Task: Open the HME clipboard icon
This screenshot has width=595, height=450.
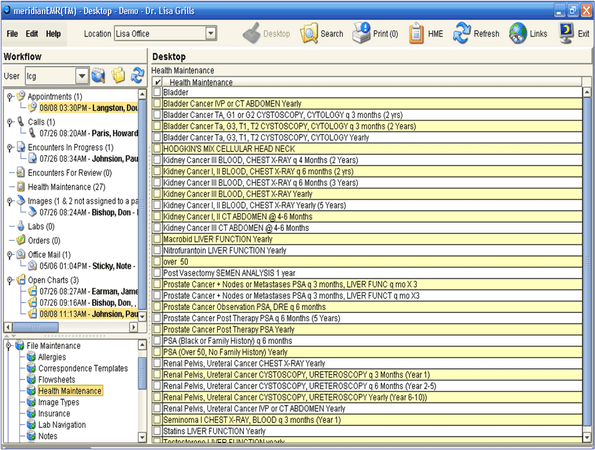Action: click(x=416, y=33)
